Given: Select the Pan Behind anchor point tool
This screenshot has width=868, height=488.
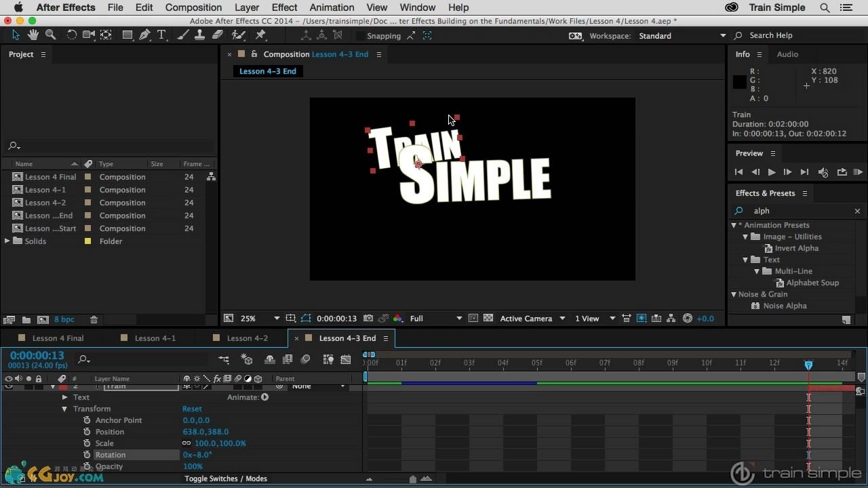Looking at the screenshot, I should (106, 35).
